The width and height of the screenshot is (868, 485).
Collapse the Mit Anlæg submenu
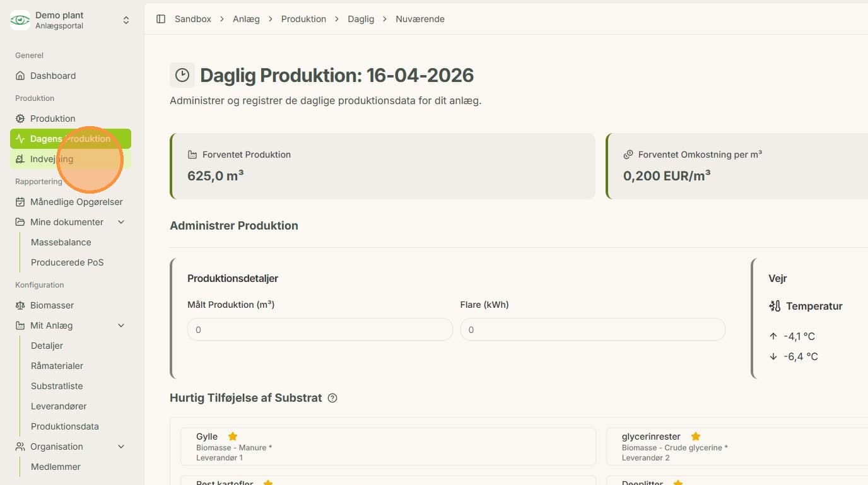[x=121, y=325]
